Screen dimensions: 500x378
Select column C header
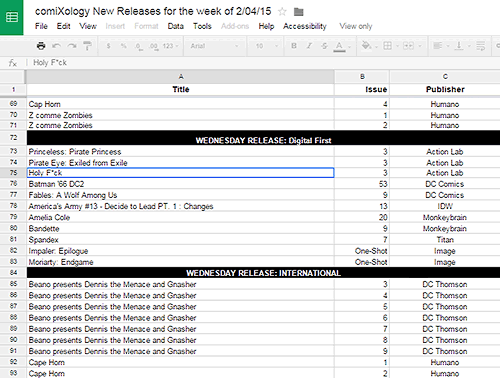[x=445, y=77]
